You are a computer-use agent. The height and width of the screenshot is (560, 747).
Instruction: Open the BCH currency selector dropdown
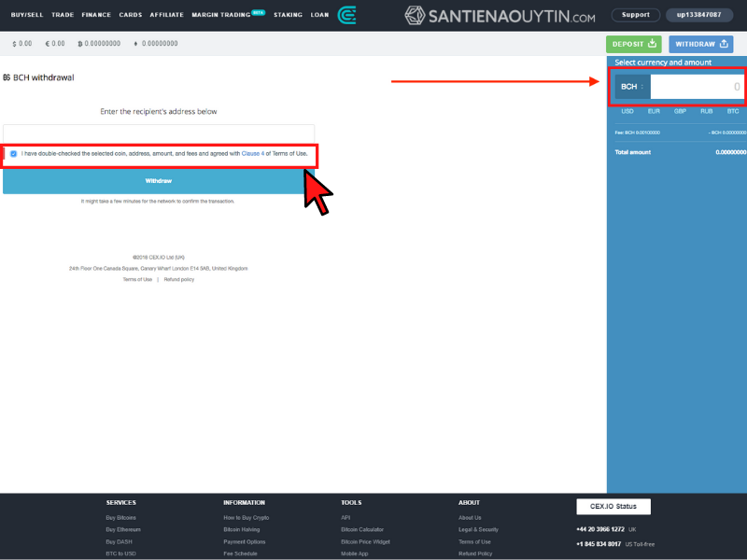click(632, 87)
